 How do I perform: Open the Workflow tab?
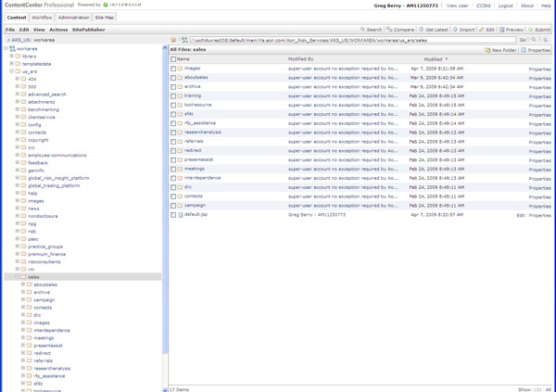(x=42, y=18)
